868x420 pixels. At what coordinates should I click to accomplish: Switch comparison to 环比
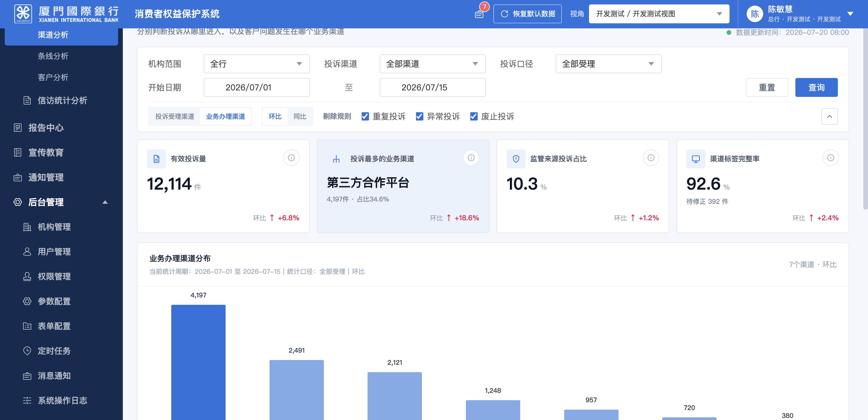(x=275, y=116)
